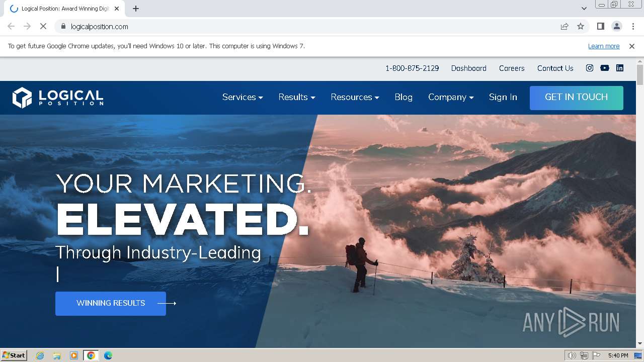Open the Windows Start menu
Screen dimensions: 644x362
tap(14, 355)
